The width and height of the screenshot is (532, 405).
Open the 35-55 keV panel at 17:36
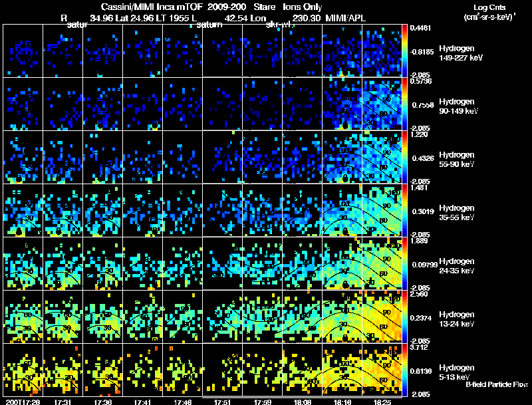pos(103,210)
